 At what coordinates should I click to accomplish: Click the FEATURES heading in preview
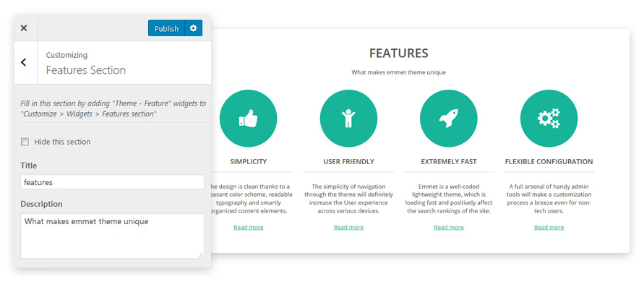[398, 54]
